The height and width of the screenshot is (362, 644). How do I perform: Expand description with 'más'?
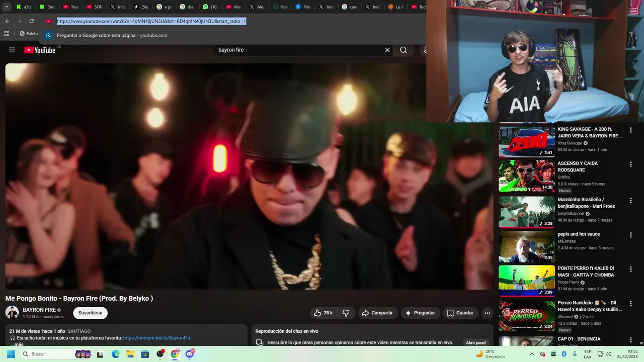pyautogui.click(x=19, y=344)
